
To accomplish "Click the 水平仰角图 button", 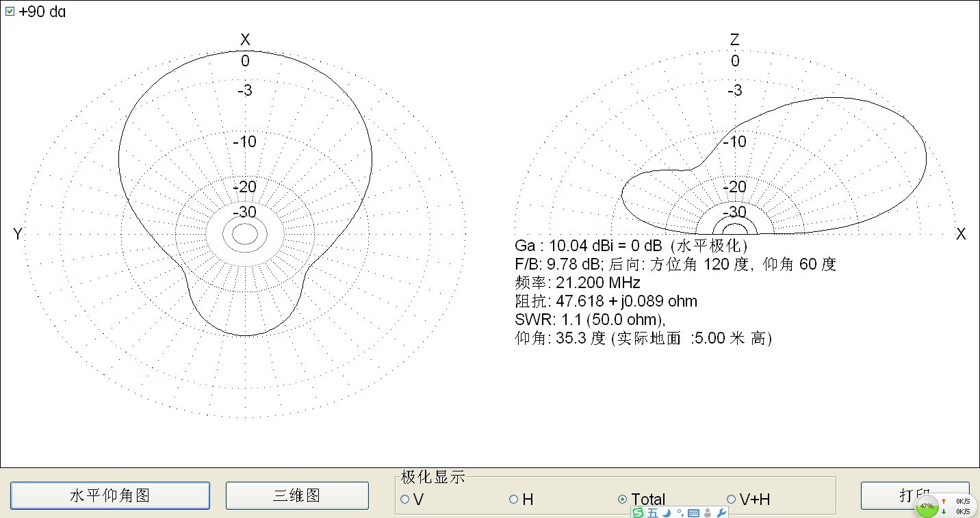I will pos(110,495).
